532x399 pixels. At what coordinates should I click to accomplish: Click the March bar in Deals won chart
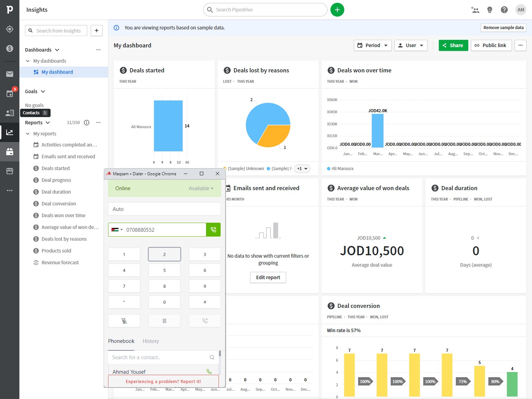378,131
